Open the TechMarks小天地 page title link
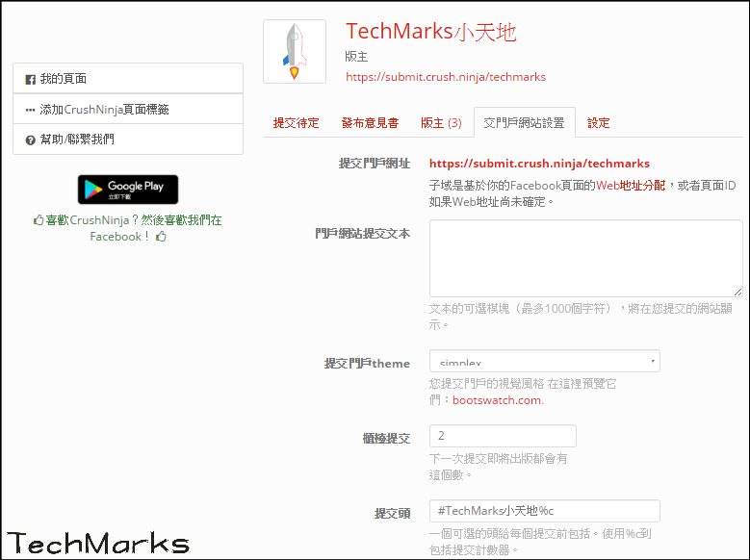The height and width of the screenshot is (560, 750). pyautogui.click(x=431, y=32)
